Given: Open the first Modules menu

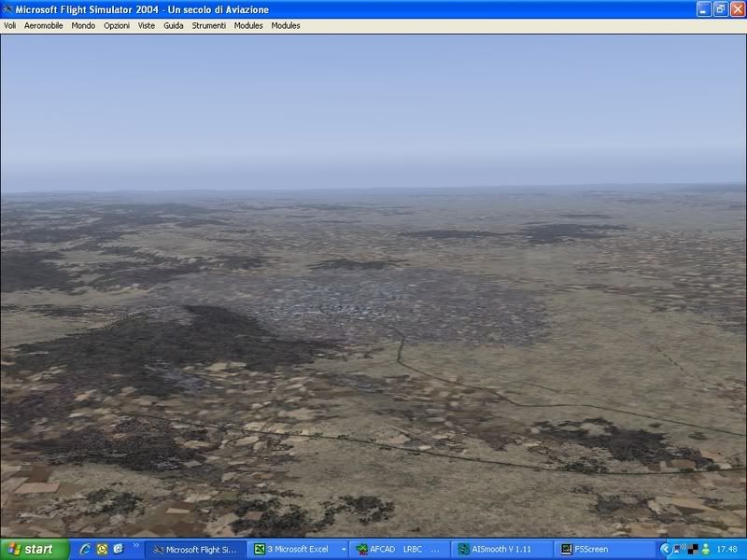Looking at the screenshot, I should point(248,26).
